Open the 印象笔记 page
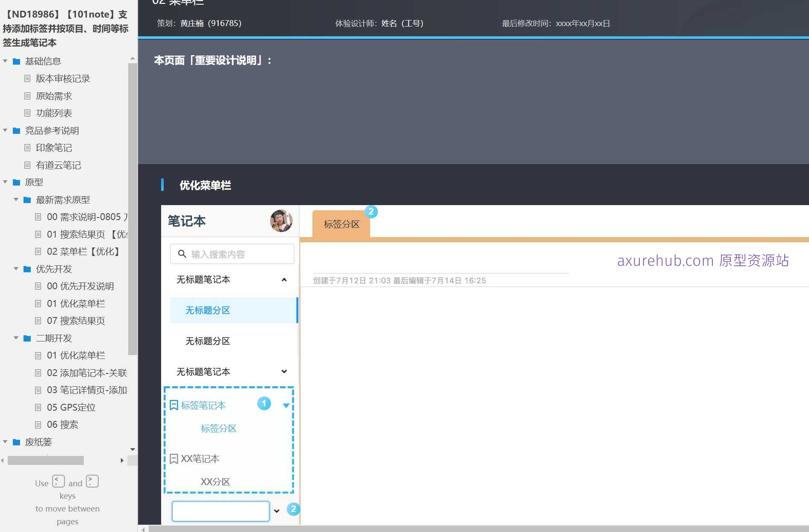Image resolution: width=809 pixels, height=532 pixels. coord(54,148)
